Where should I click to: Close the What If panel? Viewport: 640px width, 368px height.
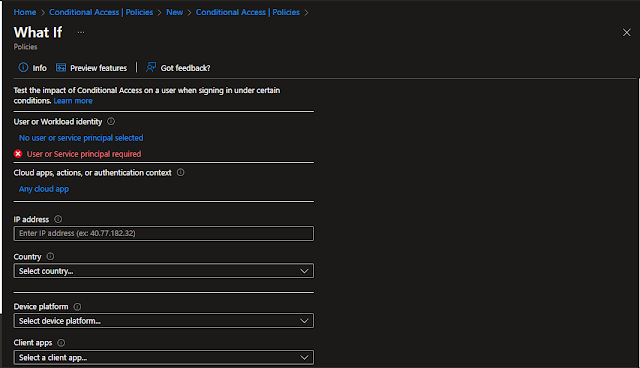click(x=627, y=32)
